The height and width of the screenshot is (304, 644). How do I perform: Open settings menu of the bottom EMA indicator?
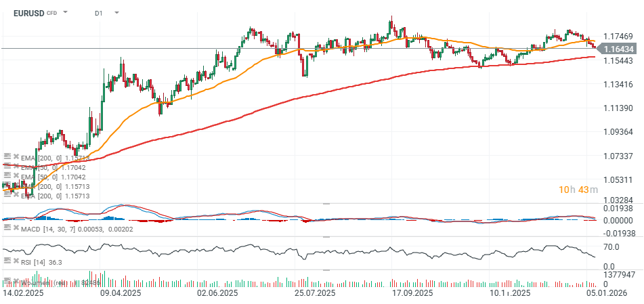(7, 196)
